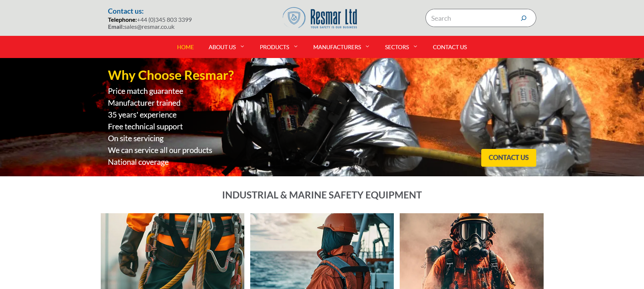The height and width of the screenshot is (289, 644).
Task: Expand the PRODUCTS dropdown chevron
Action: 296,47
